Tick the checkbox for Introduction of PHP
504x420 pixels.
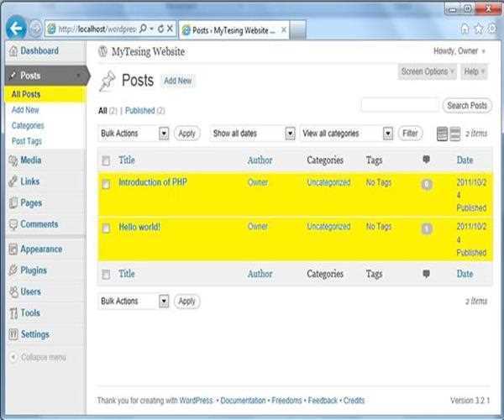106,184
